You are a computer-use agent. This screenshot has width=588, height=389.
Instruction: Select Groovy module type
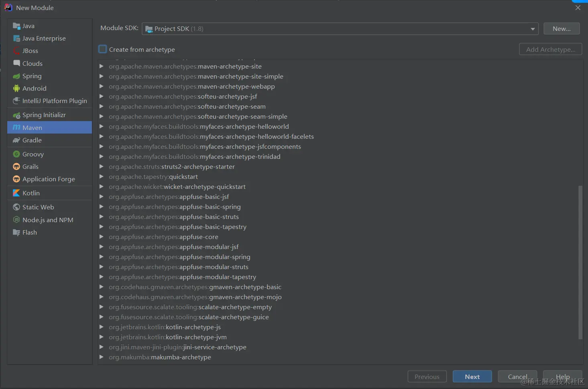pyautogui.click(x=50, y=154)
